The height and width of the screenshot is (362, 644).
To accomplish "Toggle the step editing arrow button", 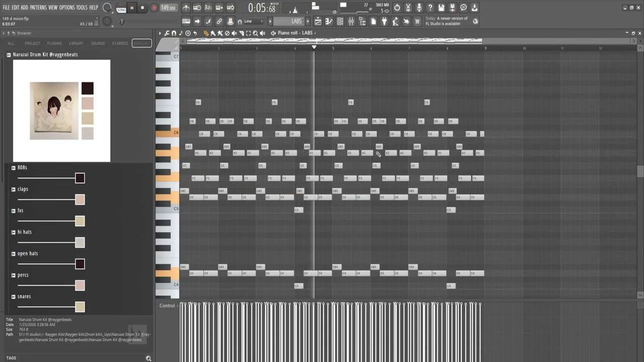I will pyautogui.click(x=197, y=21).
